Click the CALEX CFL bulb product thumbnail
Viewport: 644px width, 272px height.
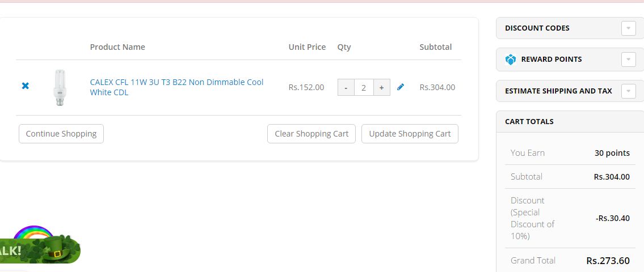click(x=60, y=87)
